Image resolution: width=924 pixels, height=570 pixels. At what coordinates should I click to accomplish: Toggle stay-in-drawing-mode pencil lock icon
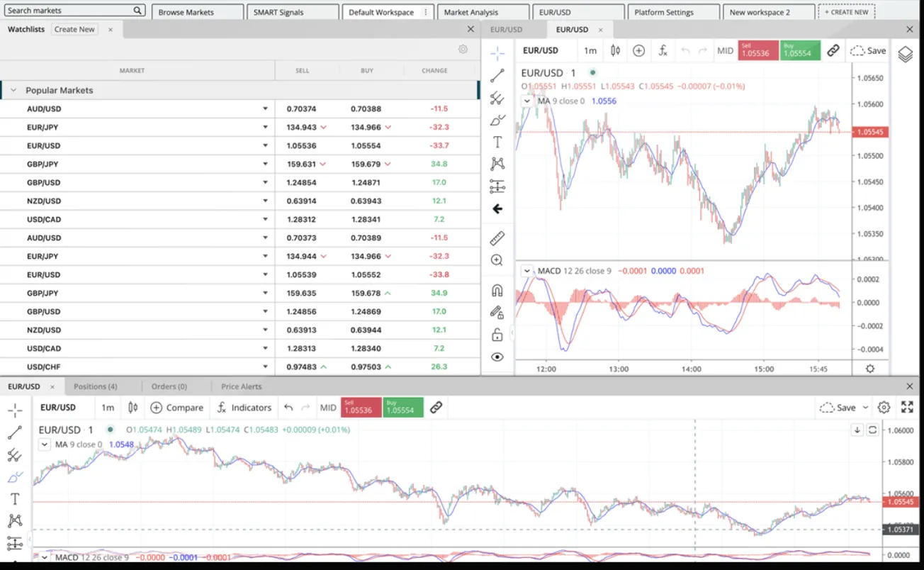click(497, 312)
